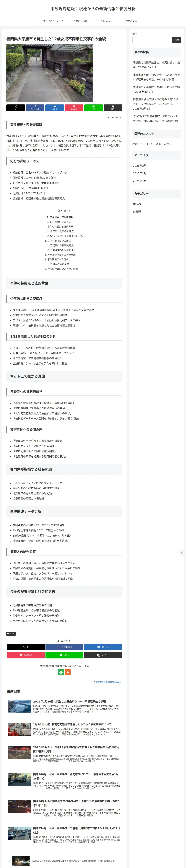Viewport: 186px width, 868px height.
Task: Open recent post 札幌市北区新川通り トラック横転
Action: pyautogui.click(x=156, y=77)
